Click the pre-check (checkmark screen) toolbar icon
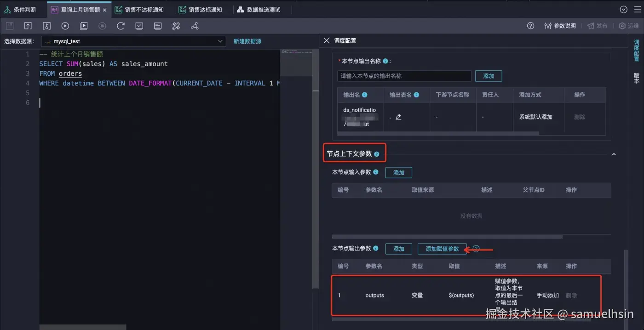Screen dimensions: 644x330 139,26
